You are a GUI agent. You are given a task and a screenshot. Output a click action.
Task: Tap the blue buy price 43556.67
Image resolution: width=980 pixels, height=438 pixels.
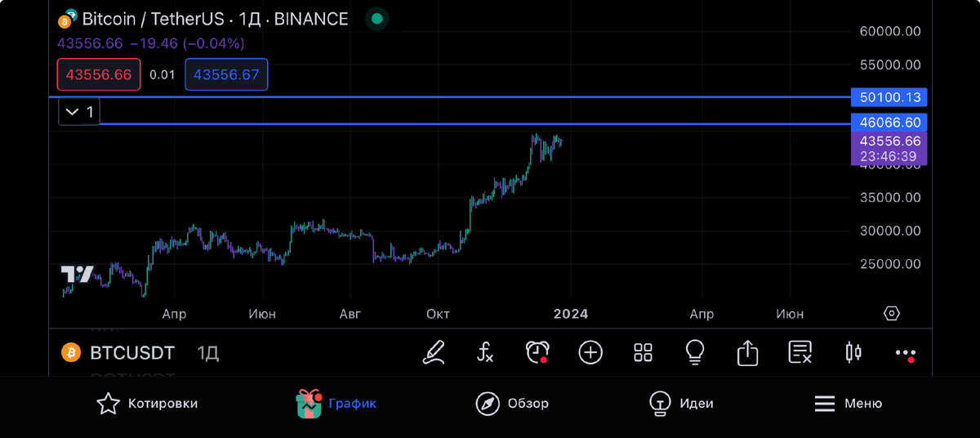(x=226, y=74)
